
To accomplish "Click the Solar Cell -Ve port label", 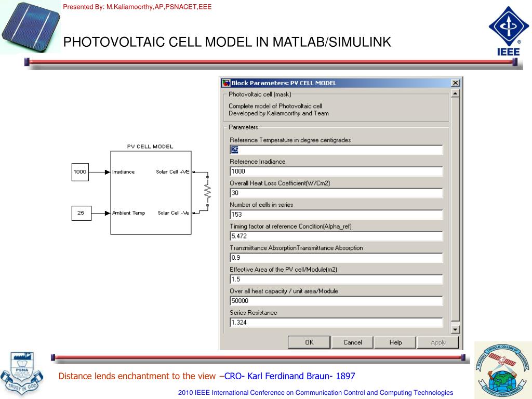I will [173, 213].
